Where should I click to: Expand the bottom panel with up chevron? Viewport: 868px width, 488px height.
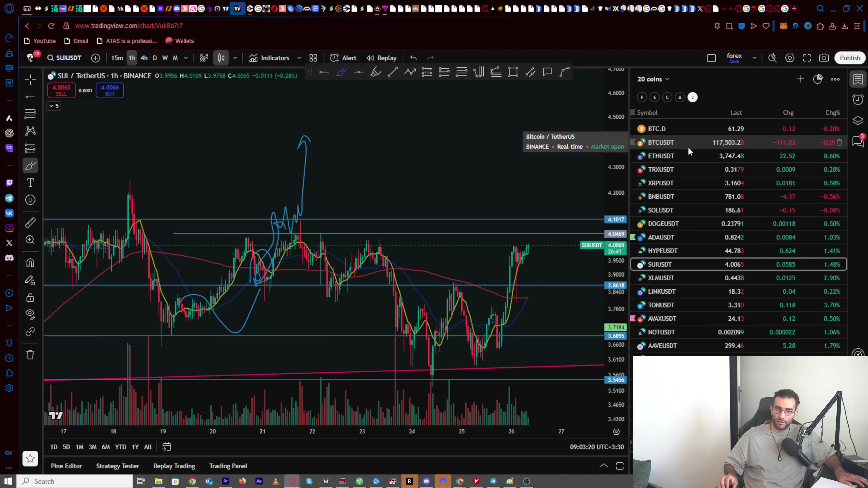click(x=604, y=466)
